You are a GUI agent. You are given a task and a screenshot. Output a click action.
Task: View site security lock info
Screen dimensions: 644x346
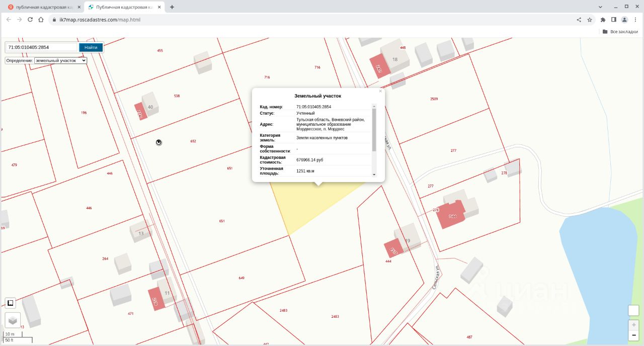pos(54,20)
